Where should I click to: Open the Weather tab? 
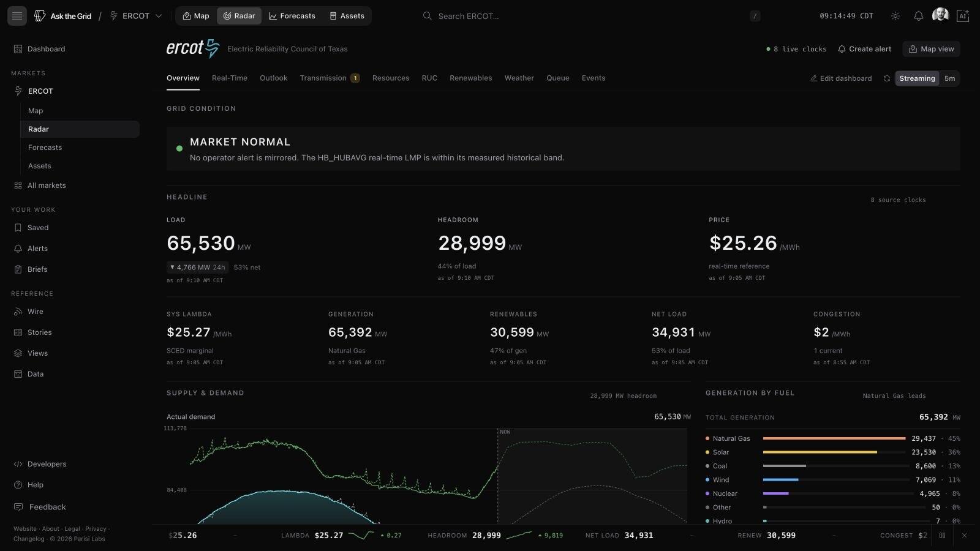coord(519,78)
